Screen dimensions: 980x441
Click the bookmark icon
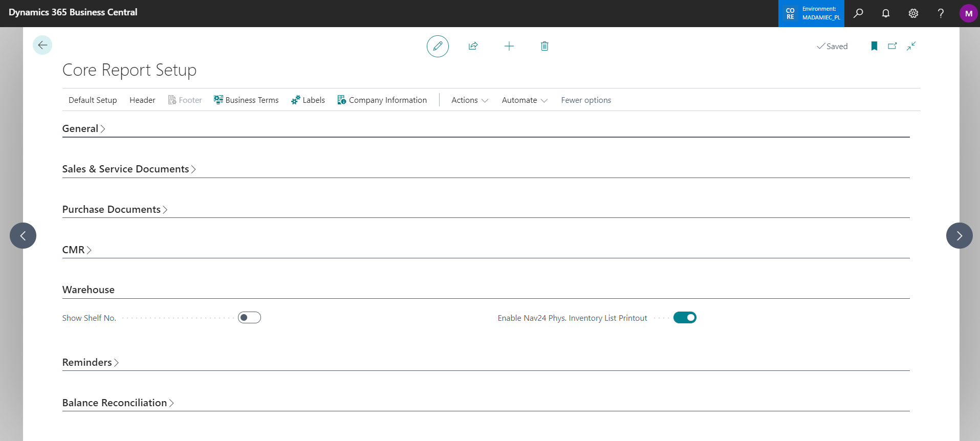[874, 46]
